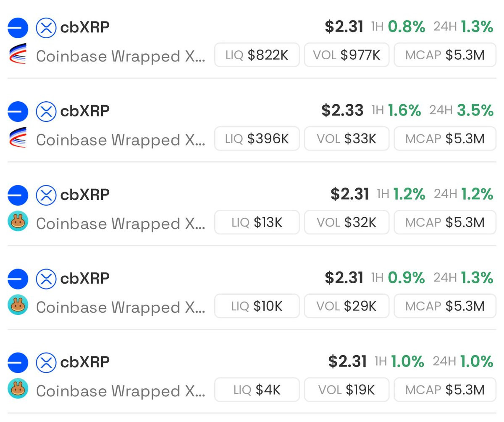Click the VOL $32K badge
504x422 pixels.
[346, 222]
